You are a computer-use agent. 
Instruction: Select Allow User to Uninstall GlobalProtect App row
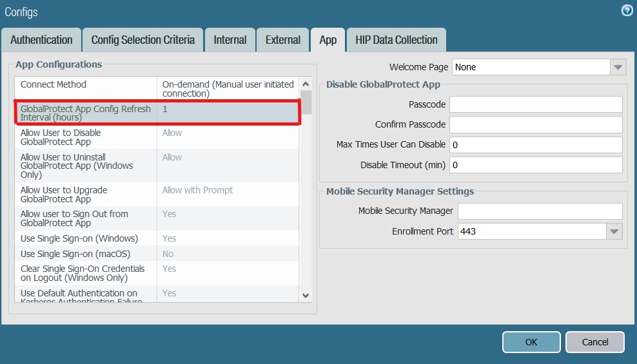[x=157, y=166]
